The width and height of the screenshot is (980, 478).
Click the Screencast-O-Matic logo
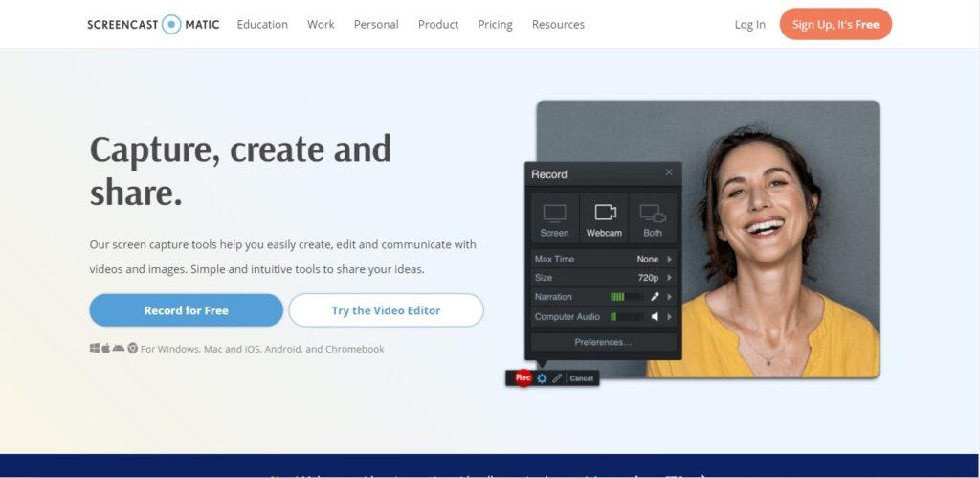coord(153,24)
